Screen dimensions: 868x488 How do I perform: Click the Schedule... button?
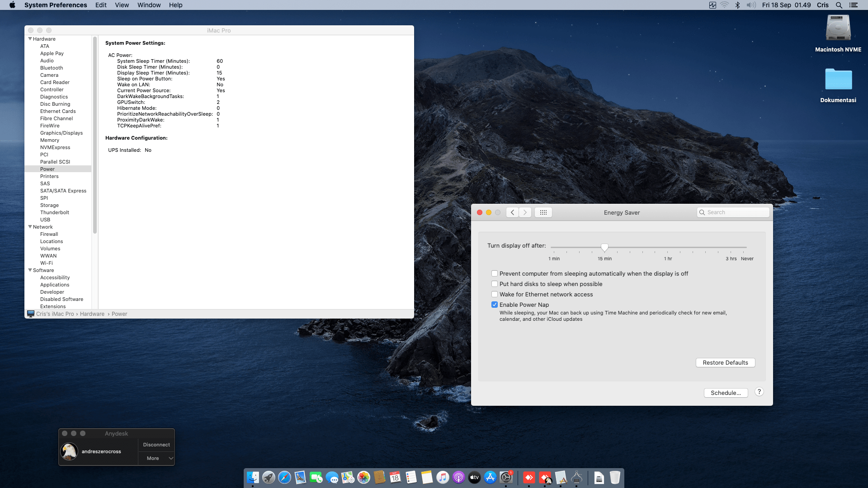pyautogui.click(x=726, y=393)
